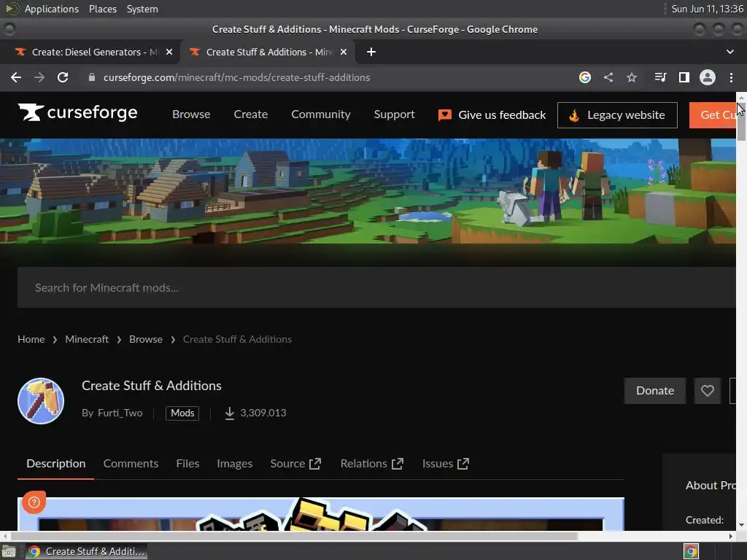Click the browser forward arrow
The height and width of the screenshot is (560, 747).
click(39, 77)
